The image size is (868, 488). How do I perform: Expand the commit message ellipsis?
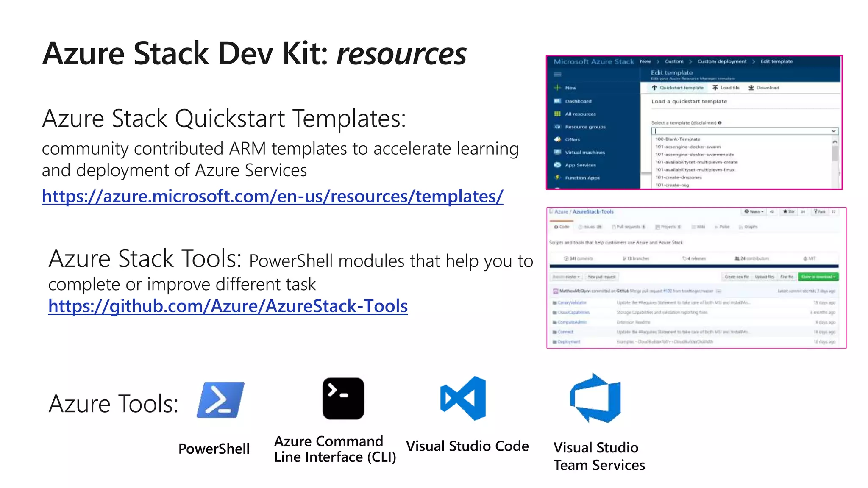[x=719, y=291]
